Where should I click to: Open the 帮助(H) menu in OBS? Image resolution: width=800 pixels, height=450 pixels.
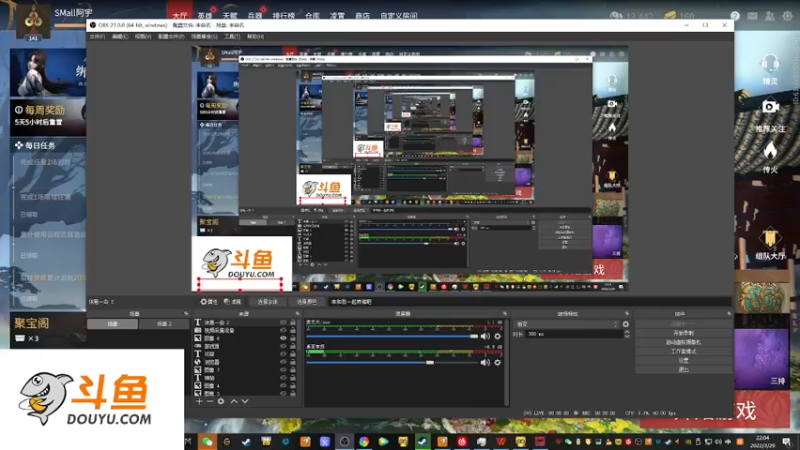click(255, 37)
